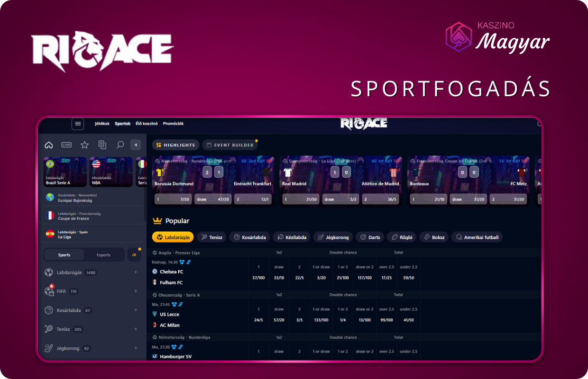Select Chelsea win odds 57/100
This screenshot has height=379, width=588.
[x=258, y=278]
